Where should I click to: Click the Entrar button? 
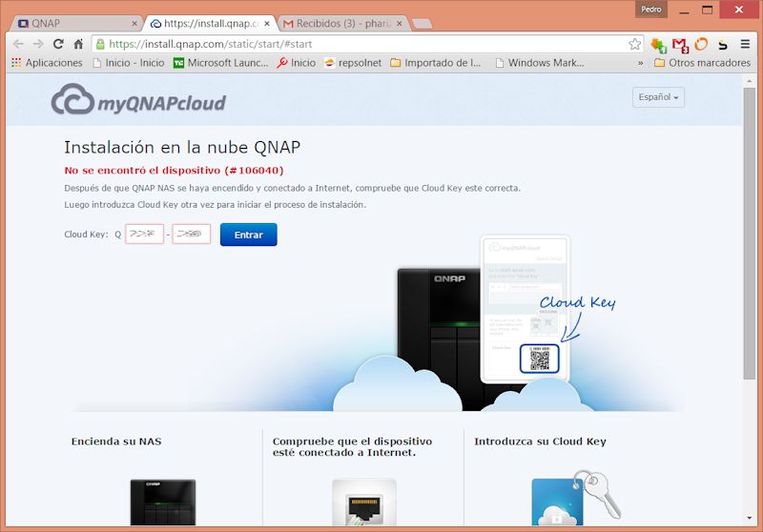(249, 235)
